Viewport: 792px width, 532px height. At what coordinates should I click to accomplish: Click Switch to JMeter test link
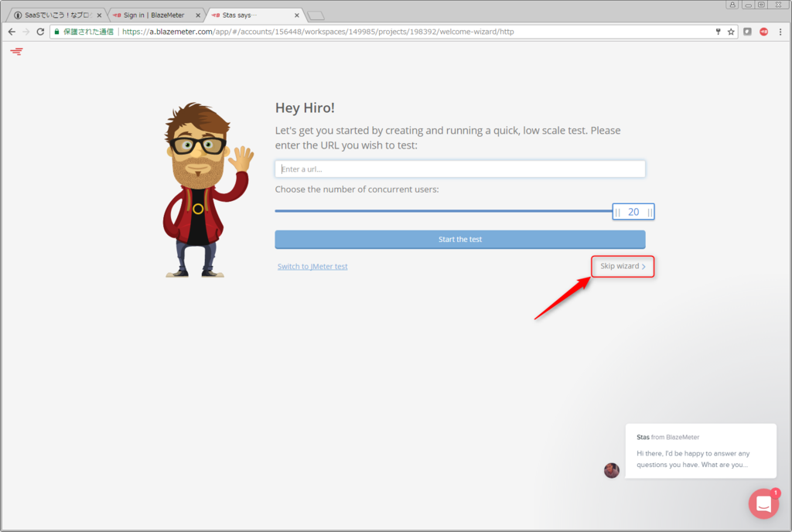(x=312, y=267)
